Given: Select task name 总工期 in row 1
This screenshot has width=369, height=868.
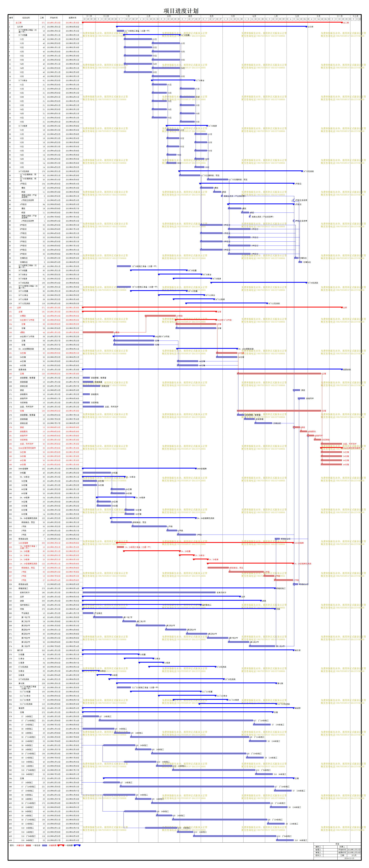Looking at the screenshot, I should (x=19, y=23).
